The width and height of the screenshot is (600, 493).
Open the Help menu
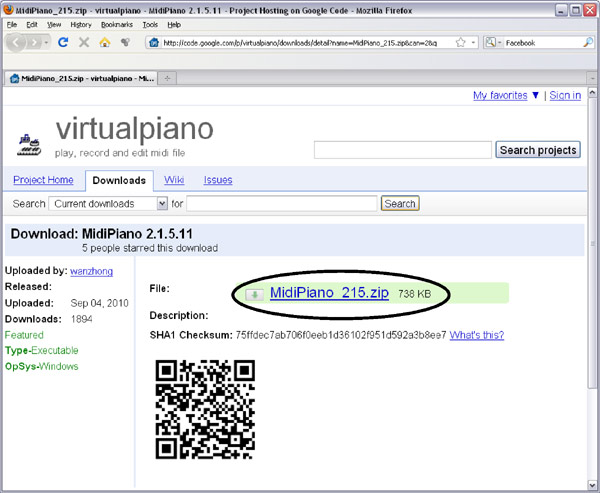174,25
